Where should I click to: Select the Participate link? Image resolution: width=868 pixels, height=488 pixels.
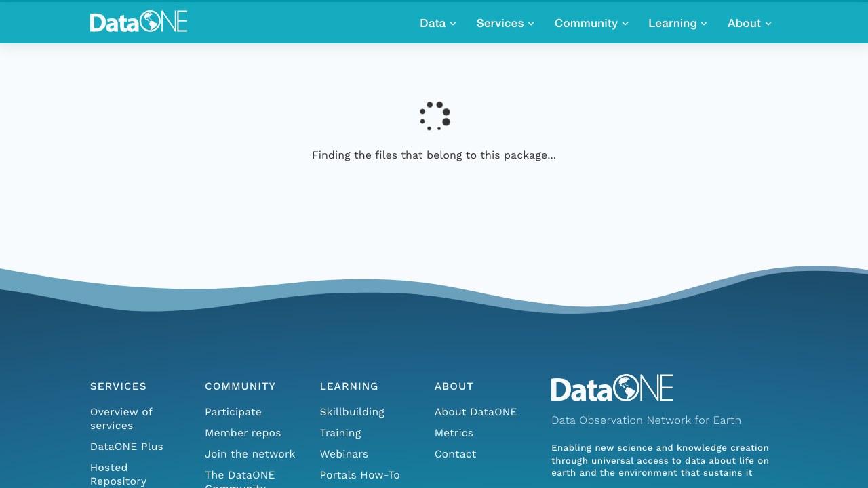tap(233, 412)
